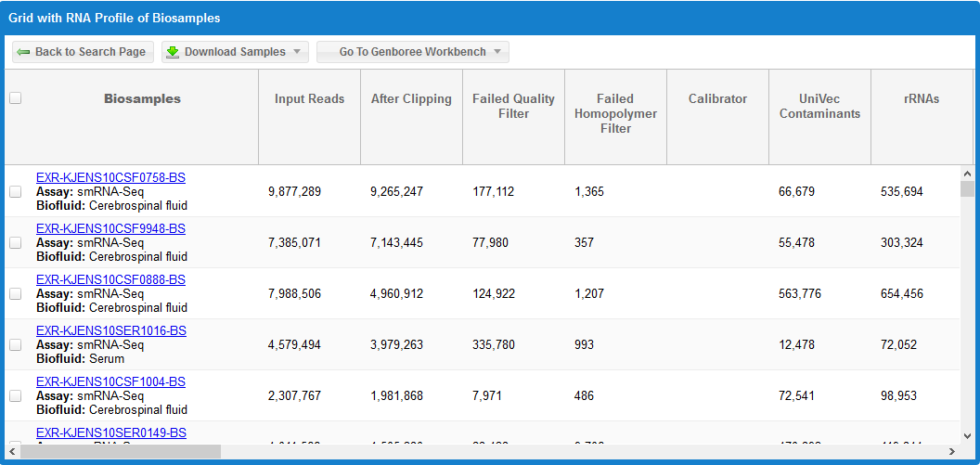Click the After Clipping column header
980x465 pixels.
[411, 99]
